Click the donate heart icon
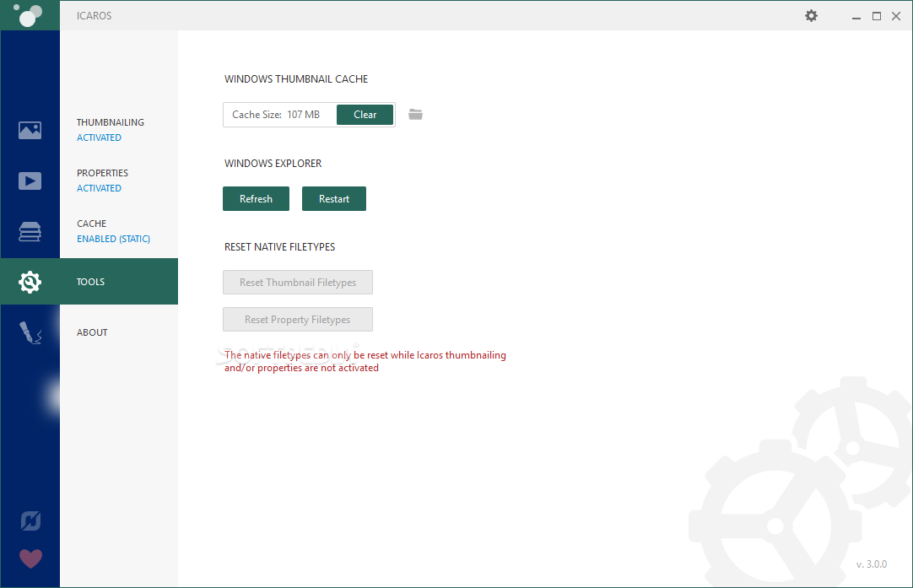The image size is (913, 588). (x=30, y=558)
